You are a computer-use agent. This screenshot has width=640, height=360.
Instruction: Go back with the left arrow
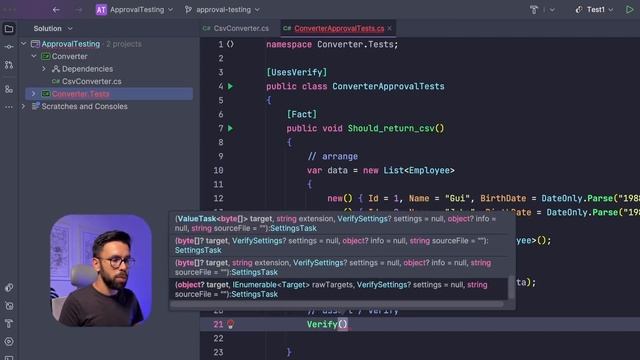(56, 9)
